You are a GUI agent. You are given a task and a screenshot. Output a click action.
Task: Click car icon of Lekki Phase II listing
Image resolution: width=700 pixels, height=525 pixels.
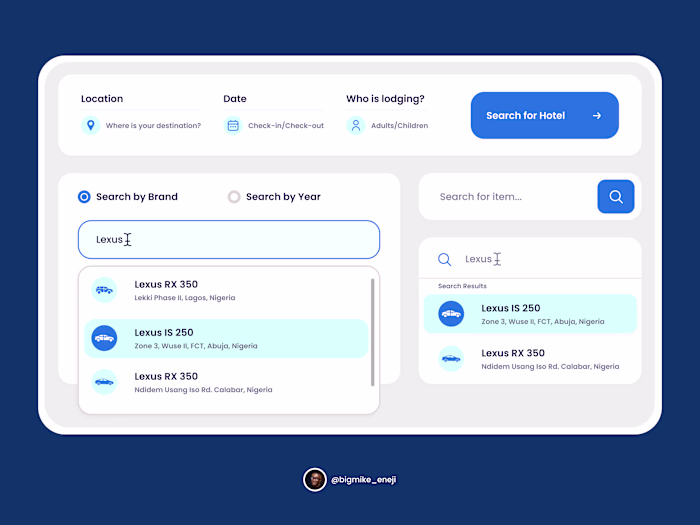(104, 290)
